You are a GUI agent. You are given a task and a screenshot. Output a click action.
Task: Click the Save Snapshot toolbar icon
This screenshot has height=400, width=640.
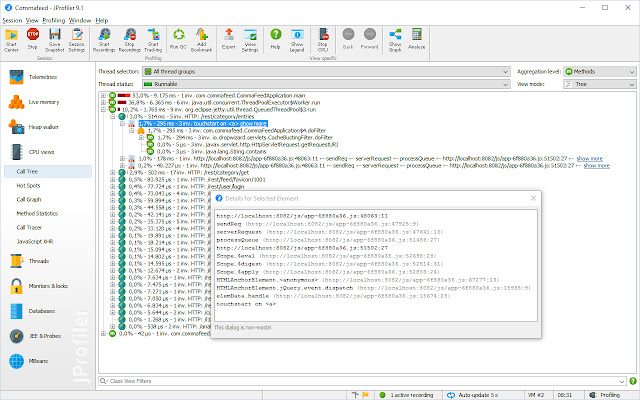[54, 40]
